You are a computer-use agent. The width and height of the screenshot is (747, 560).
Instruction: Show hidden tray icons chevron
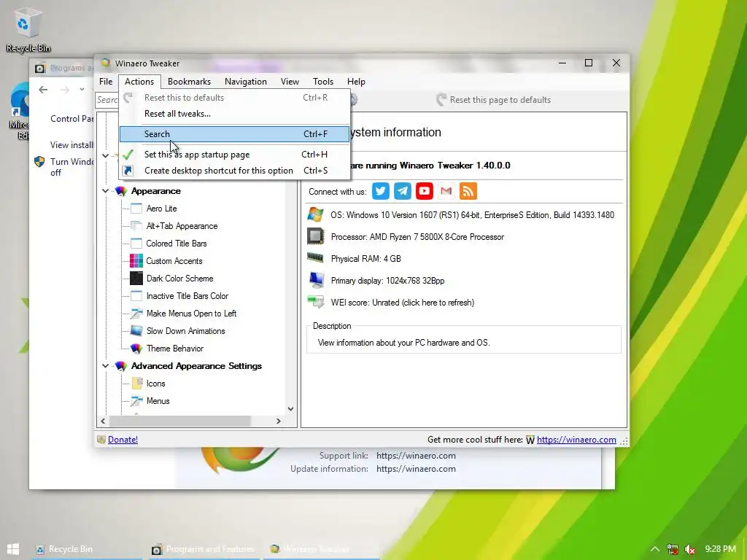tap(656, 549)
